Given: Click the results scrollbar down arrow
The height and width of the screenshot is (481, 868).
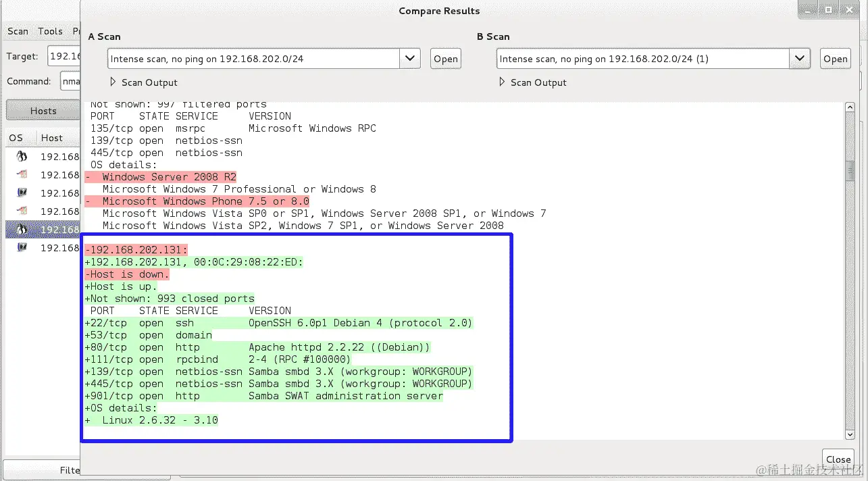Looking at the screenshot, I should pos(850,434).
